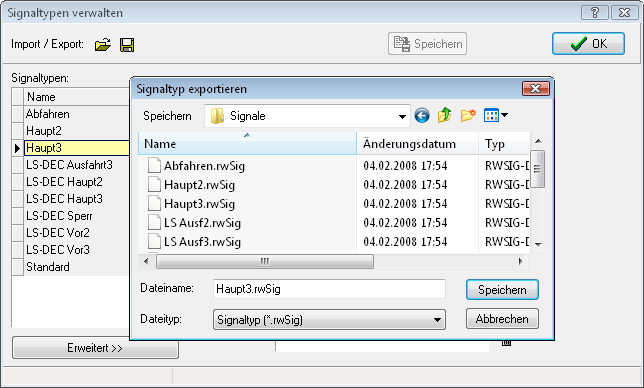Click the horizontal scrollbar left arrow
Image resolution: width=644 pixels, height=388 pixels.
click(x=146, y=261)
